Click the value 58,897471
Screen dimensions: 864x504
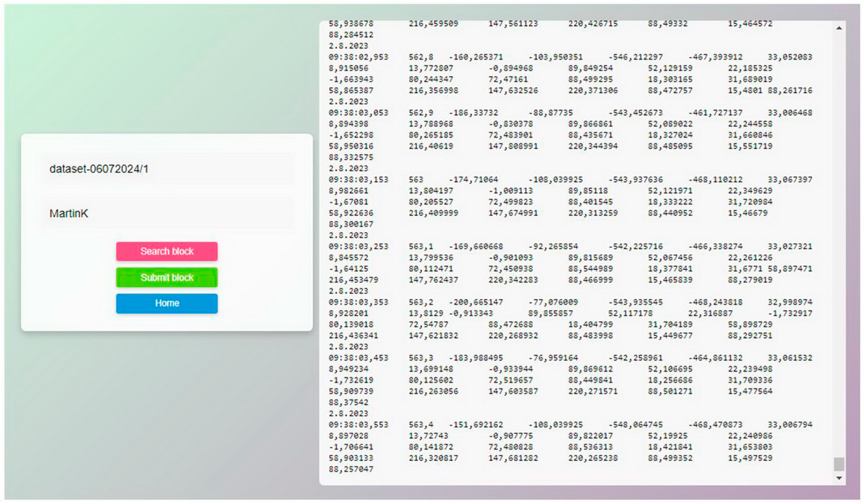pyautogui.click(x=790, y=269)
